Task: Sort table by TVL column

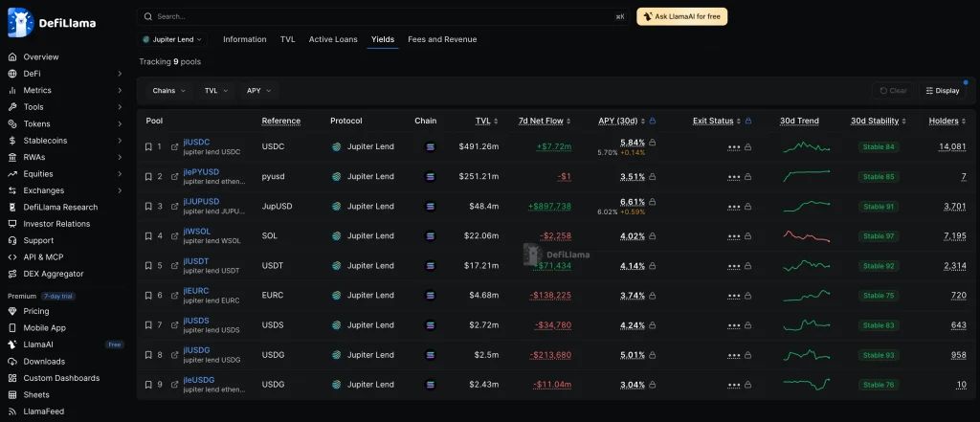Action: click(x=487, y=122)
